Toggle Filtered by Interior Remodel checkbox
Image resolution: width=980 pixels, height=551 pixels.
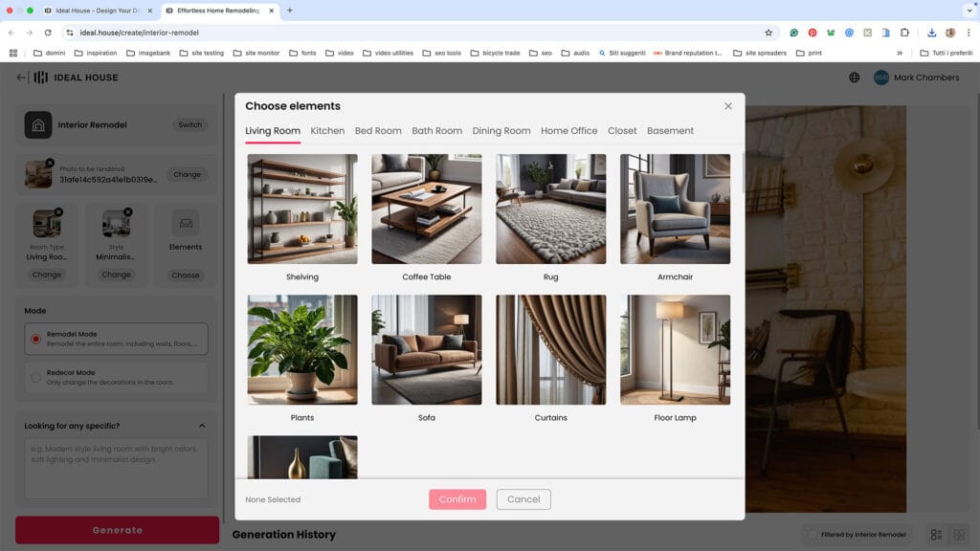813,534
